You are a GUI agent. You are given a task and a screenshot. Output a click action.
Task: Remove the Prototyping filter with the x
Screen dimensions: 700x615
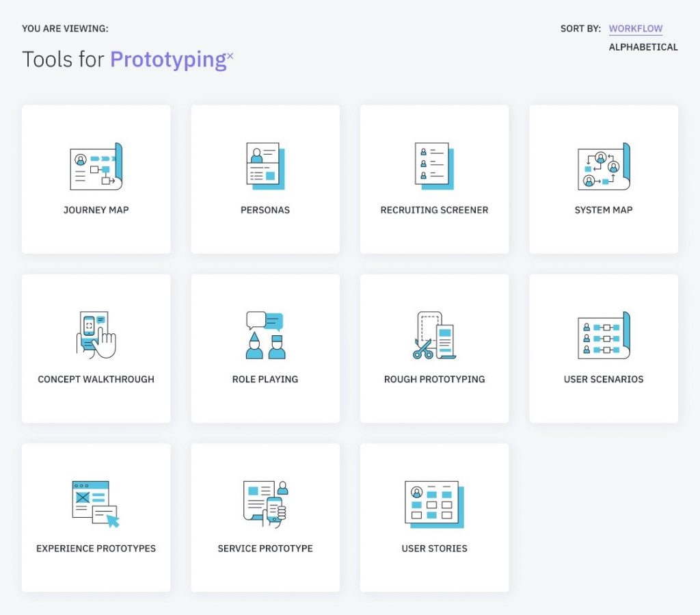point(230,55)
